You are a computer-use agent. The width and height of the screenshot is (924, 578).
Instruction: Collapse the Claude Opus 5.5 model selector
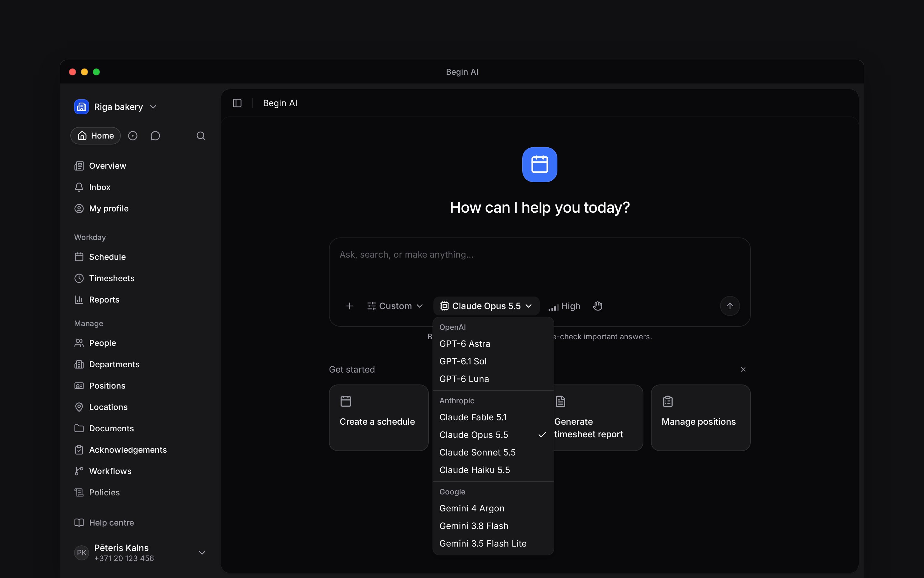coord(486,306)
